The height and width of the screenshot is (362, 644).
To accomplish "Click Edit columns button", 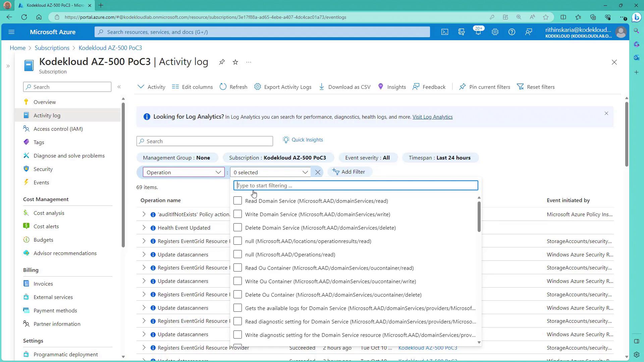I will [x=193, y=87].
